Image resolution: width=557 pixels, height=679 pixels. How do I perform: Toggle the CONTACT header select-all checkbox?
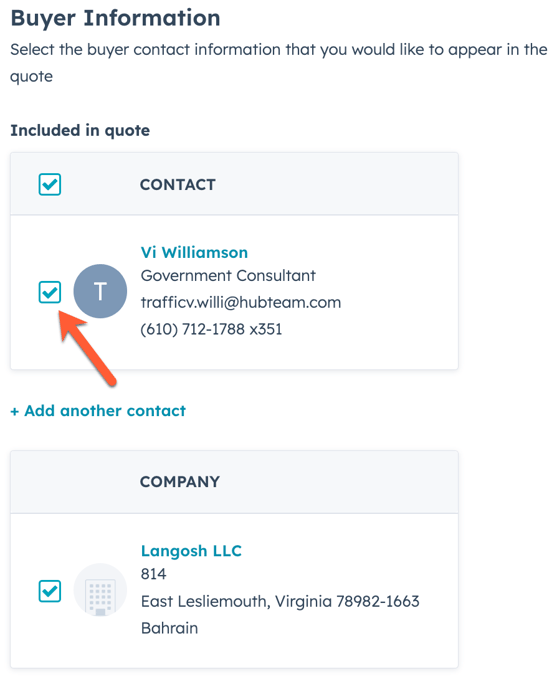[x=50, y=184]
